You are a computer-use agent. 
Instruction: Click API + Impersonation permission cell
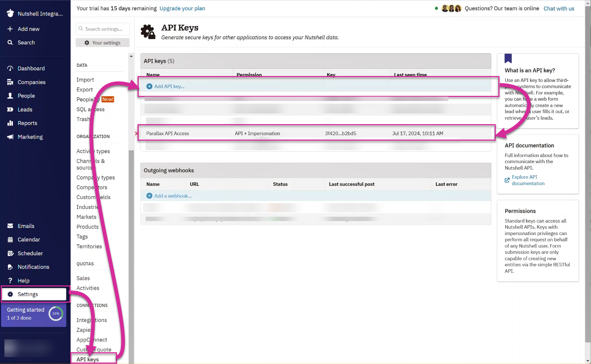pyautogui.click(x=257, y=133)
